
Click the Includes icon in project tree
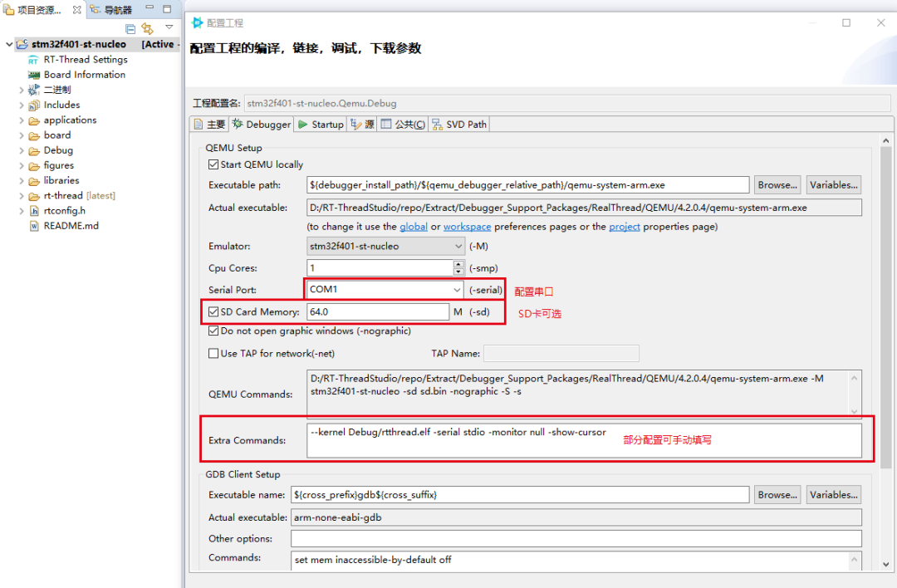pos(34,105)
